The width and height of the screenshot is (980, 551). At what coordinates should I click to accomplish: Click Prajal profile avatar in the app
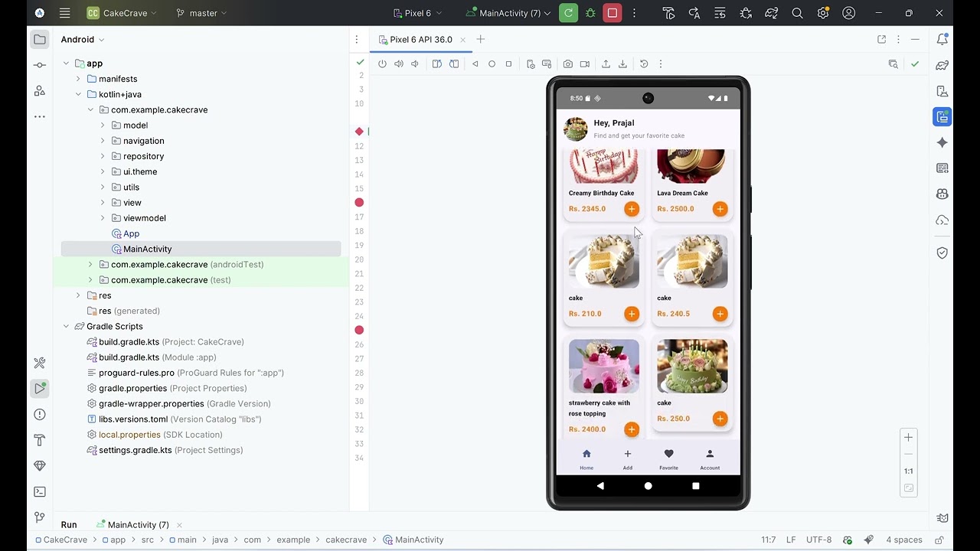[x=576, y=129]
